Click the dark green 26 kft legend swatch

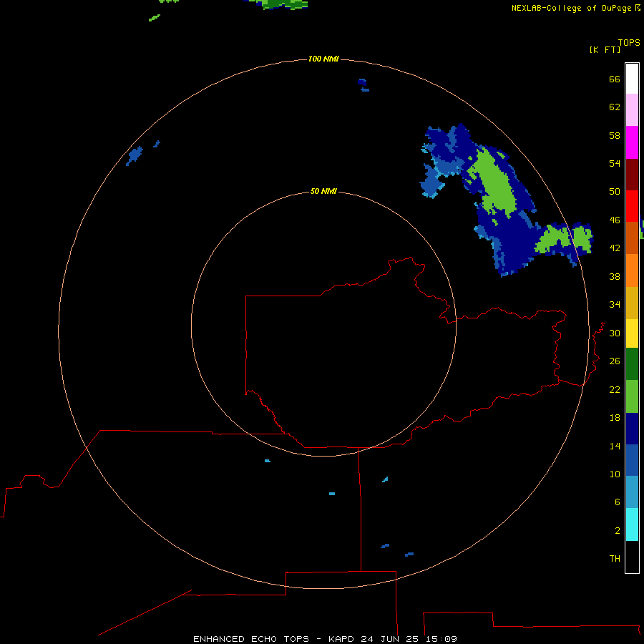coord(632,364)
